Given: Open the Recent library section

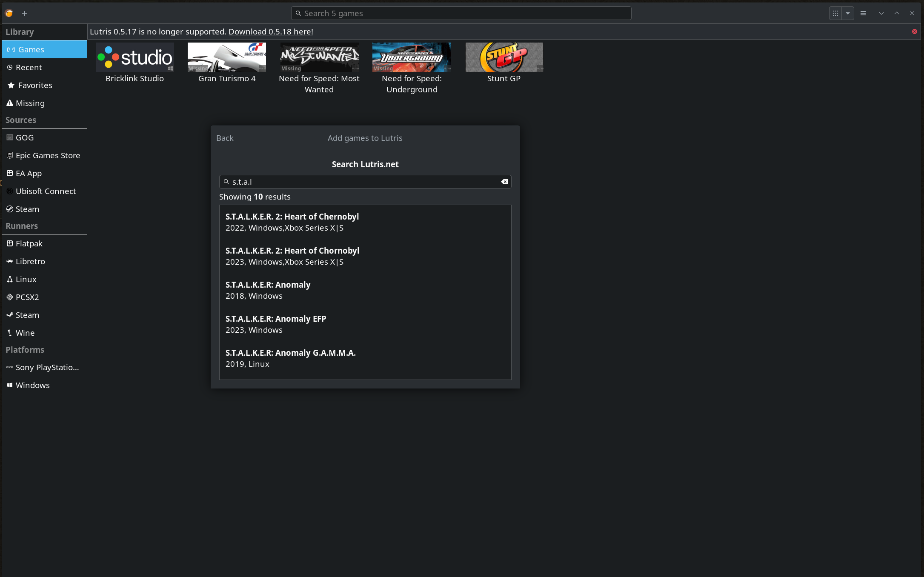Looking at the screenshot, I should coord(44,67).
